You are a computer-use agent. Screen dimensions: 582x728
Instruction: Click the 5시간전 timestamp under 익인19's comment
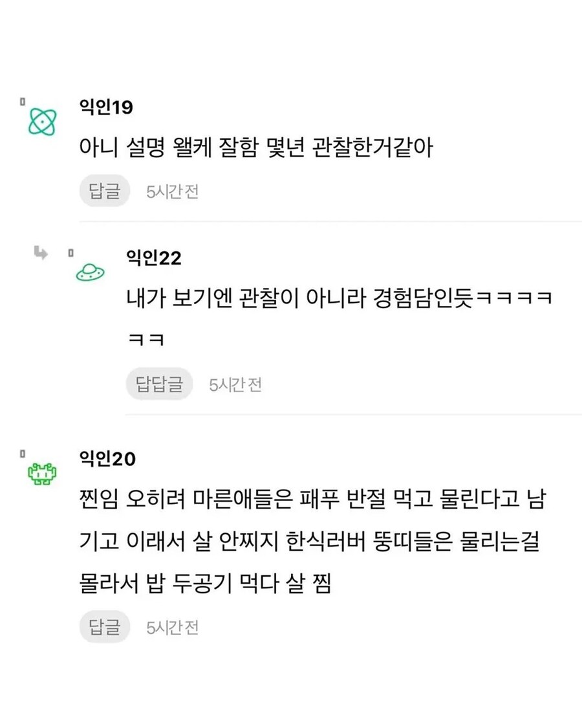[x=172, y=192]
